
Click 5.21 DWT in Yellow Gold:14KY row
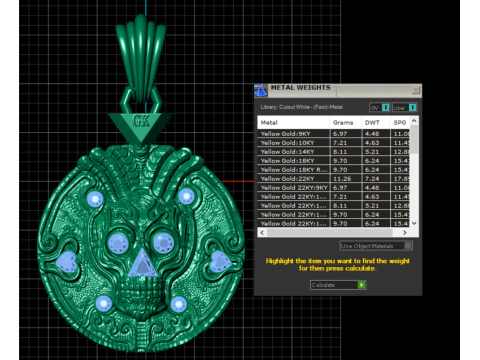[372, 152]
